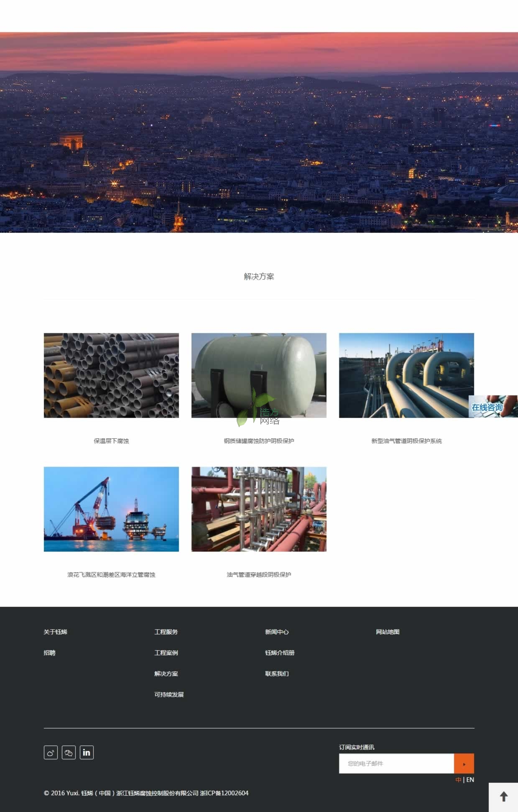Open the 保温层下腐蚀 steel pipes thumbnail

coord(111,375)
